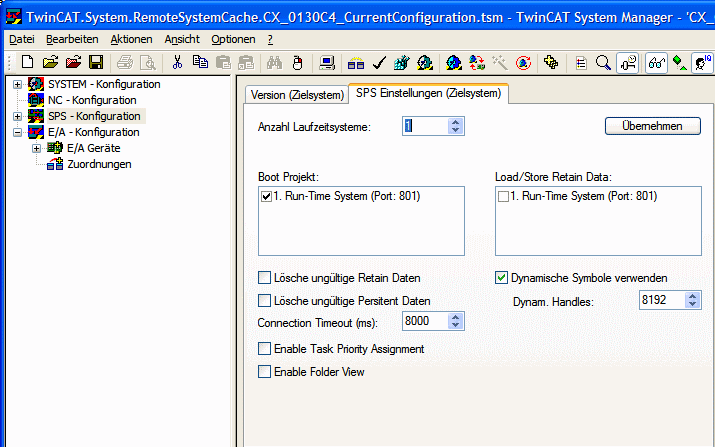715x447 pixels.
Task: Enable Folder View checkbox
Action: tap(264, 372)
